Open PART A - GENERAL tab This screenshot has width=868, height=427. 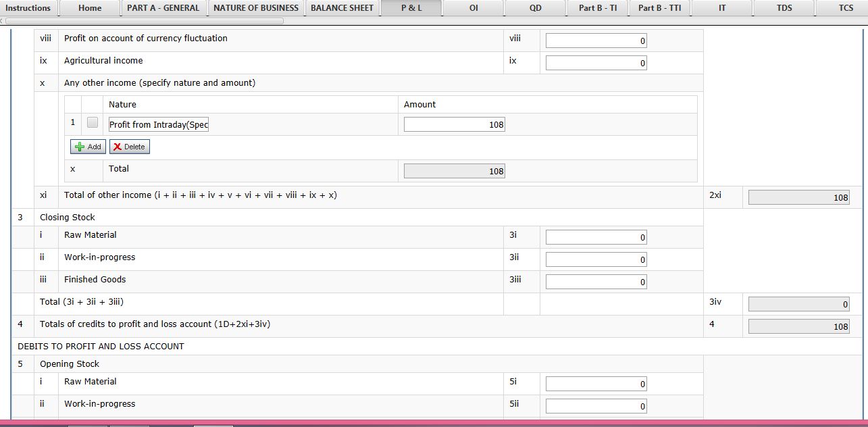163,8
